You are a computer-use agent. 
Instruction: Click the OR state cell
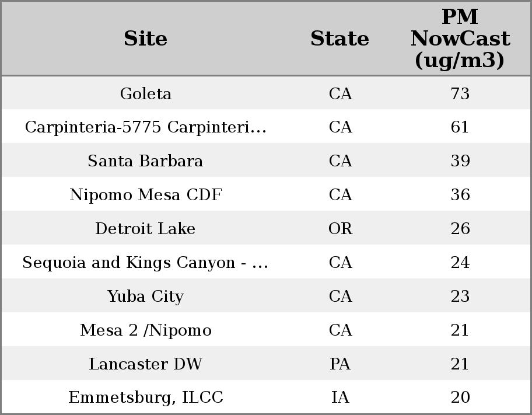pyautogui.click(x=340, y=229)
